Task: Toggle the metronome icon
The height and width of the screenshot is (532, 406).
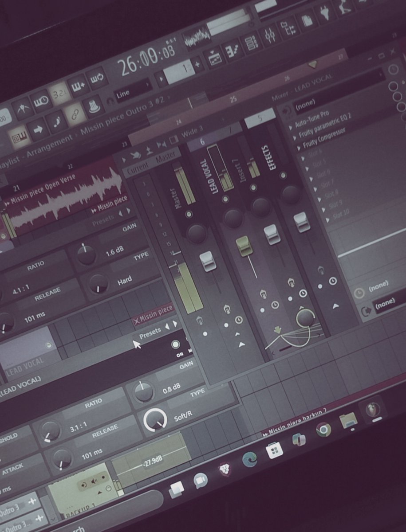Action: tap(23, 108)
